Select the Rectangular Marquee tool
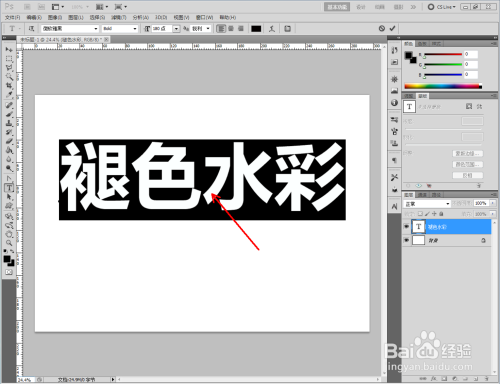This screenshot has width=500, height=384. (9, 59)
